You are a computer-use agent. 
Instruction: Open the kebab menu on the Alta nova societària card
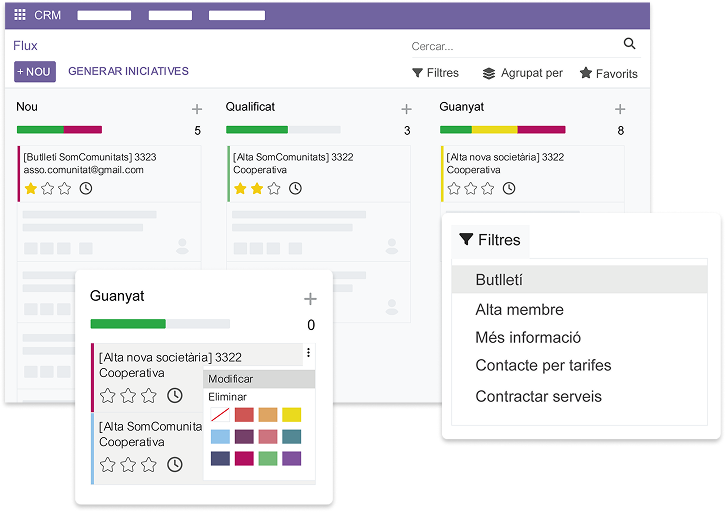(x=308, y=353)
